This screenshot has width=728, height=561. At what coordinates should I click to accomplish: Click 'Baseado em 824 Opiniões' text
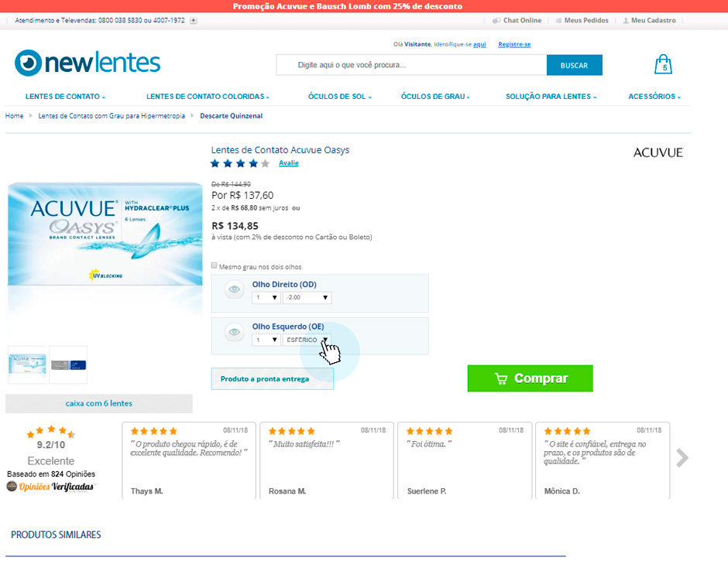coord(51,474)
